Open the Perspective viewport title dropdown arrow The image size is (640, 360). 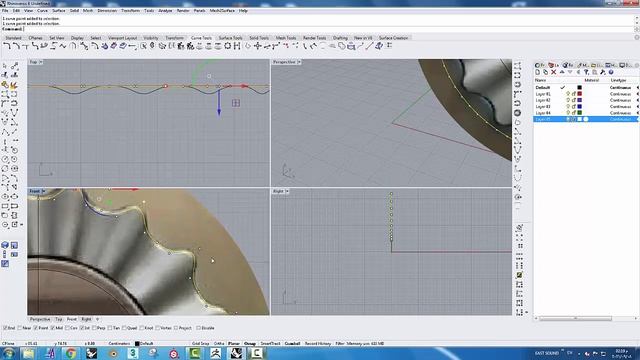(299, 62)
